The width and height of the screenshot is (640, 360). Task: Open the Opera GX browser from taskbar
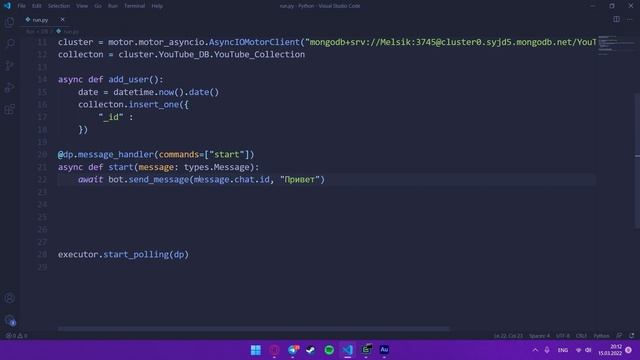pos(274,350)
